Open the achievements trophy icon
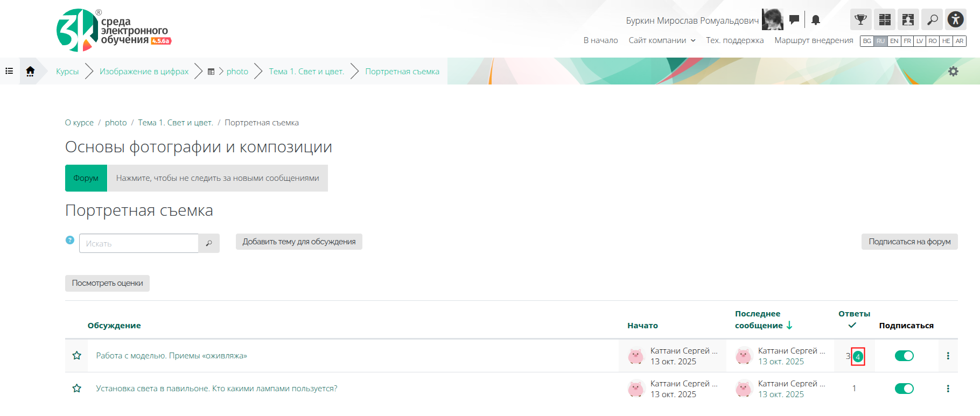980x416 pixels. click(x=860, y=20)
